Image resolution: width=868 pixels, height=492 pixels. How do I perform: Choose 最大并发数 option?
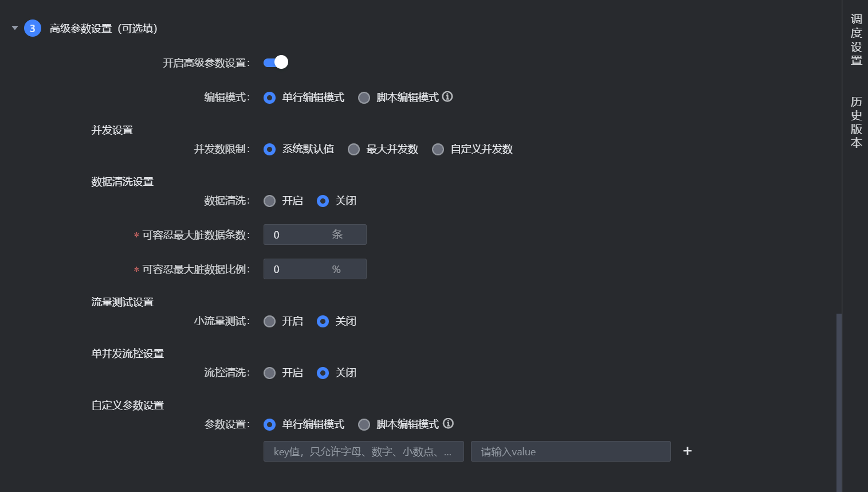pyautogui.click(x=354, y=150)
